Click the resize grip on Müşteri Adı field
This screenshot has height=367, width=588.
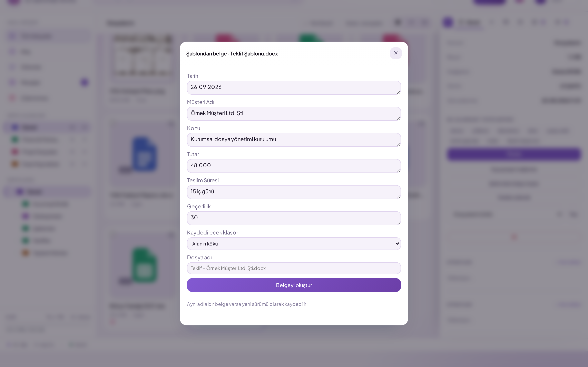pos(399,118)
